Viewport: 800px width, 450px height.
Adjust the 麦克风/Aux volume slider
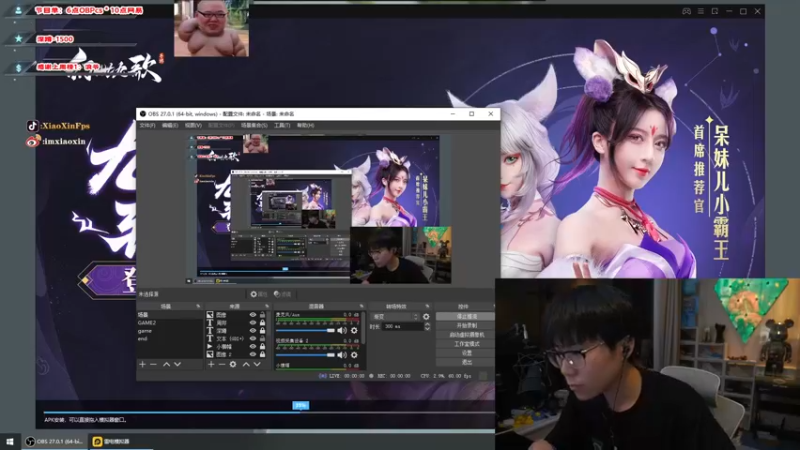point(305,331)
